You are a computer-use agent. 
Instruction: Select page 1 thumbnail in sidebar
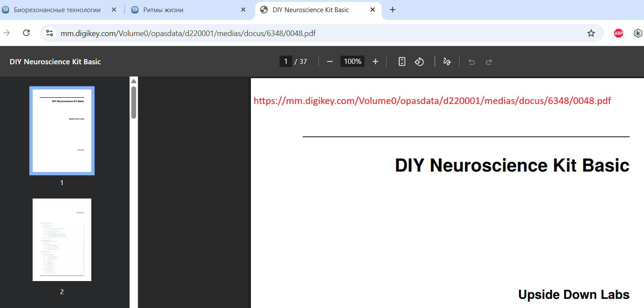tap(62, 131)
